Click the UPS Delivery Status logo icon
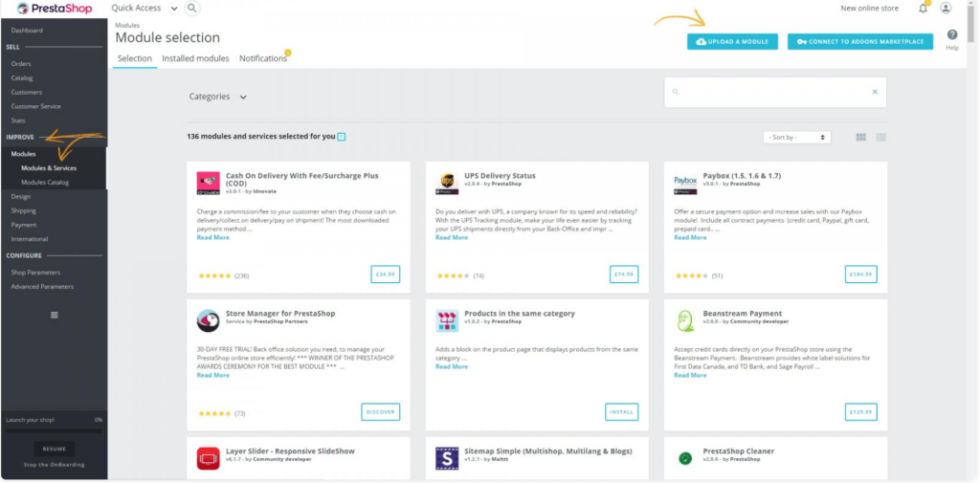This screenshot has width=980, height=483. (x=447, y=183)
